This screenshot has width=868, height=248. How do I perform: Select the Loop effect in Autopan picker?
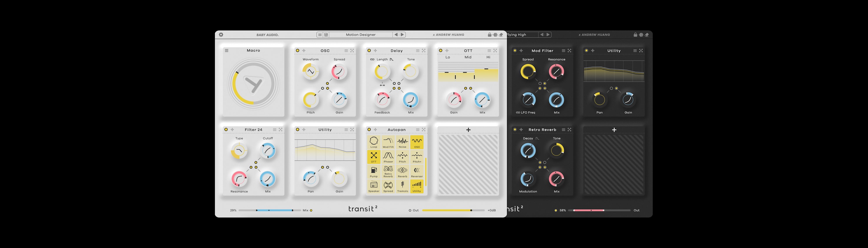point(374,143)
